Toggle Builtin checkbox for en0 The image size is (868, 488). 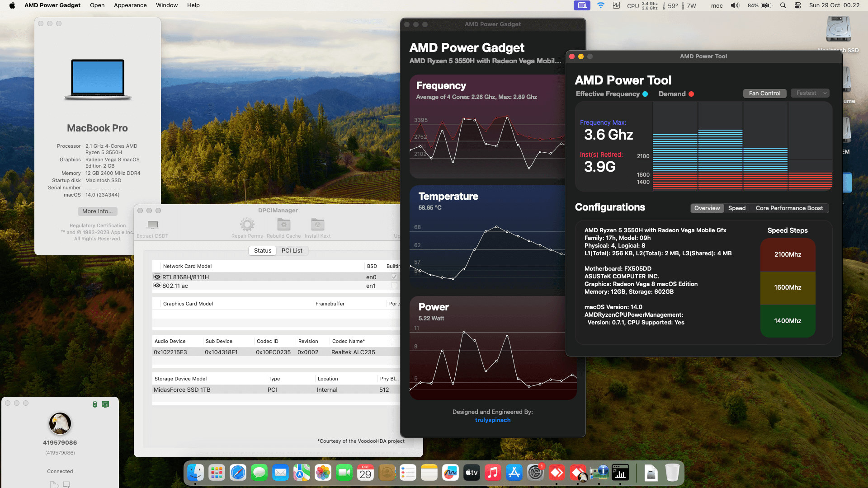[394, 277]
